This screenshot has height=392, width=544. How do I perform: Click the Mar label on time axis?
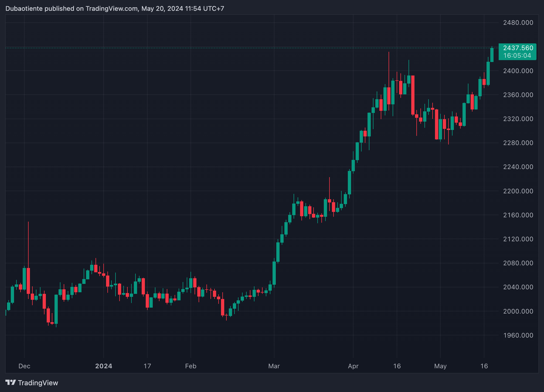(x=274, y=366)
